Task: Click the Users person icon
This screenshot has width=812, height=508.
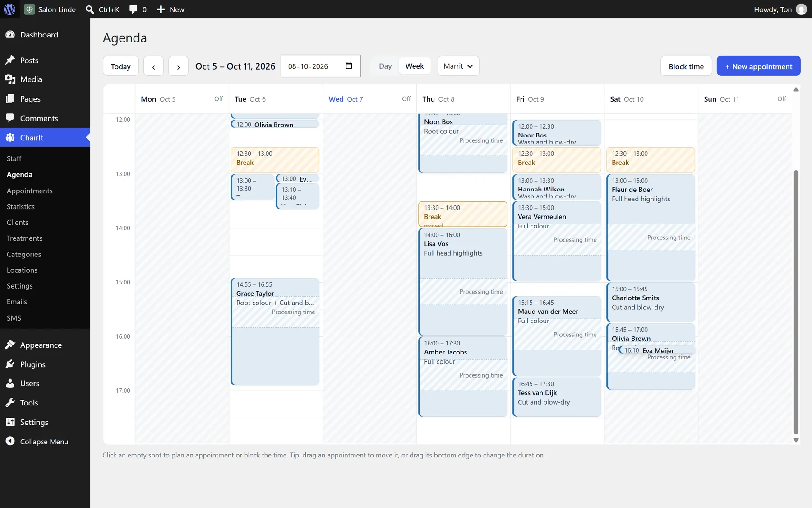Action: [x=10, y=383]
